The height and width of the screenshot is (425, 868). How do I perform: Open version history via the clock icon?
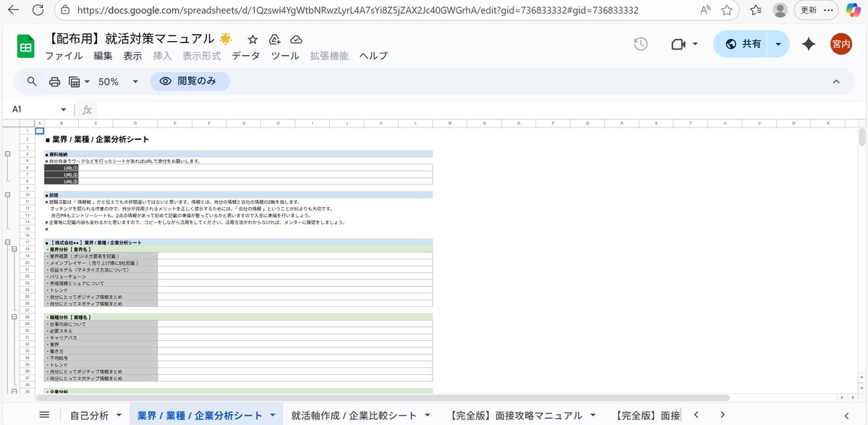click(640, 44)
